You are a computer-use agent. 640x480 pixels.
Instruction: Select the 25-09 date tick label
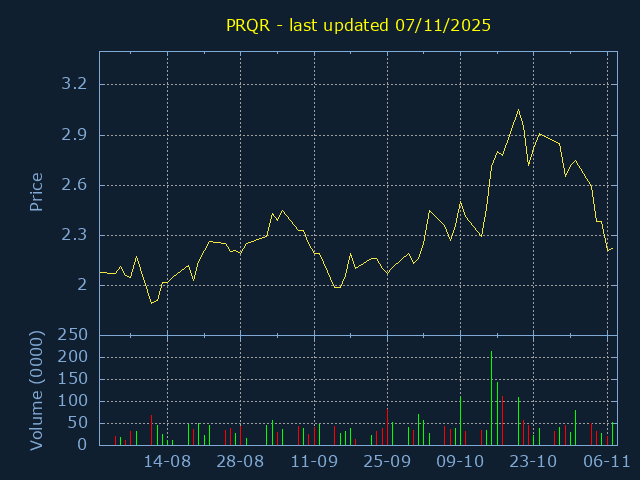(x=387, y=462)
